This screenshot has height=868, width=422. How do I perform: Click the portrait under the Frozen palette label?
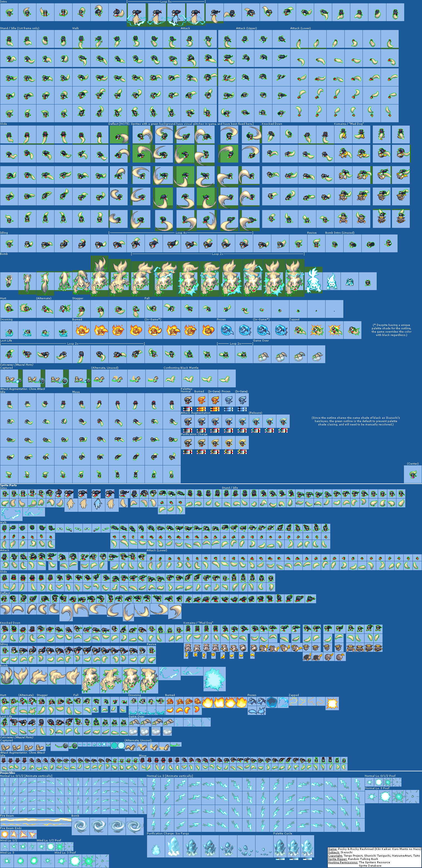229,400
